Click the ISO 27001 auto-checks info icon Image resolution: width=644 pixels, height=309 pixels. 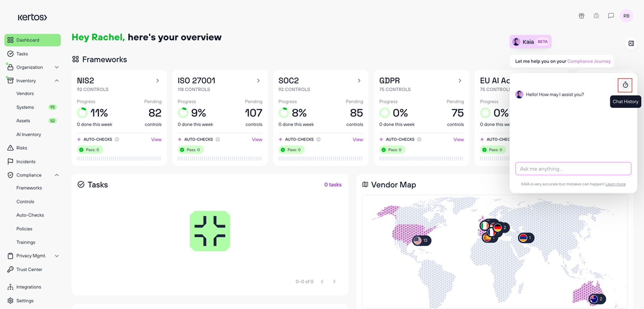point(218,139)
